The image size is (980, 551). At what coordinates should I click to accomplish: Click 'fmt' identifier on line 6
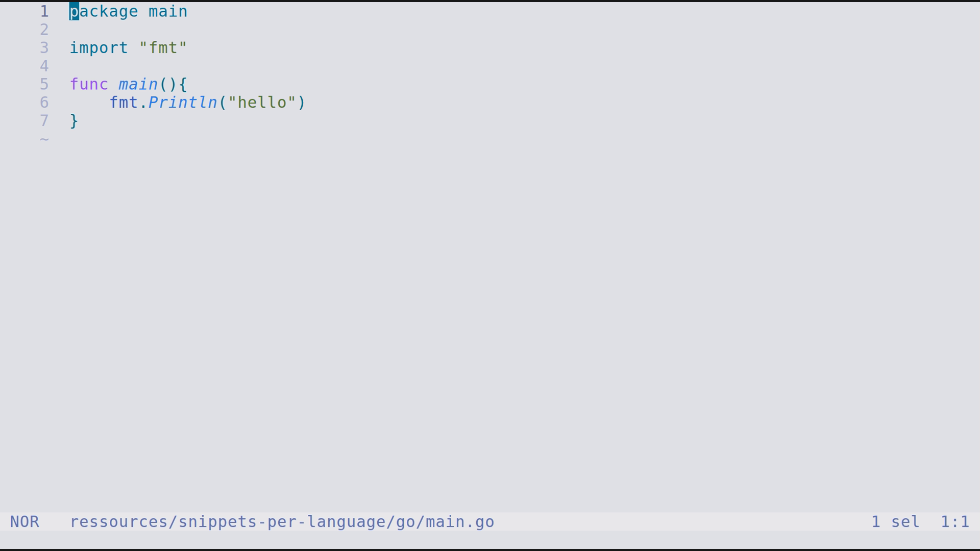124,103
